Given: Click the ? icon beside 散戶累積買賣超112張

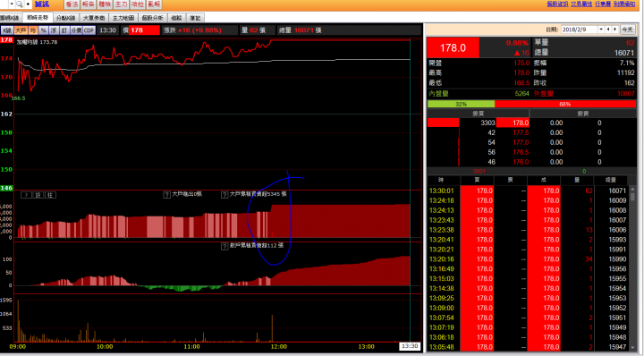Looking at the screenshot, I should point(225,246).
